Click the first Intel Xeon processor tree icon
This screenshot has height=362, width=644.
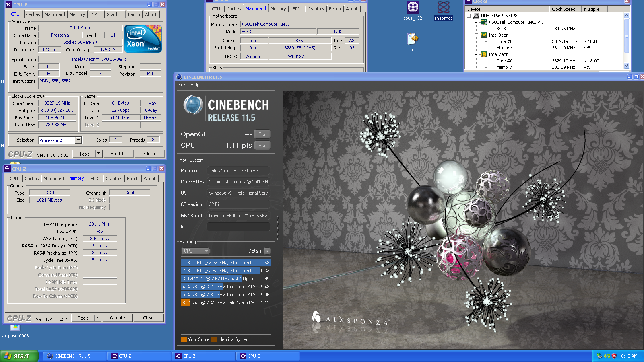click(484, 35)
